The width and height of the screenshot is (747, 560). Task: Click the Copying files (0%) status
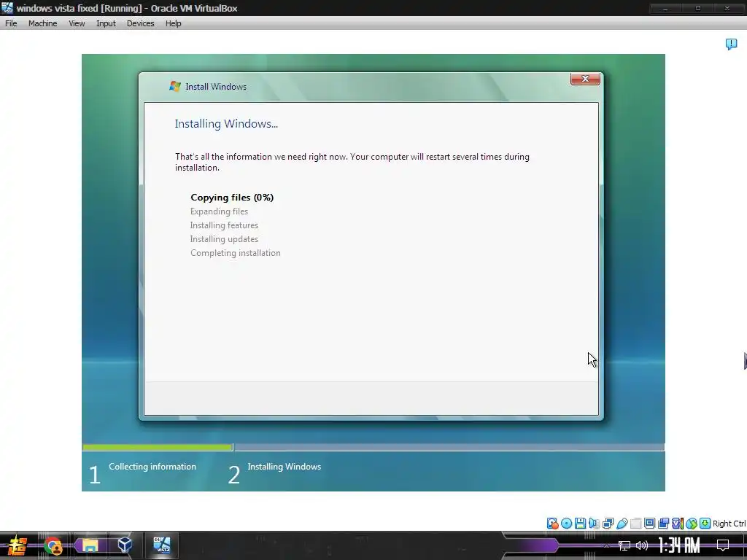click(x=232, y=197)
